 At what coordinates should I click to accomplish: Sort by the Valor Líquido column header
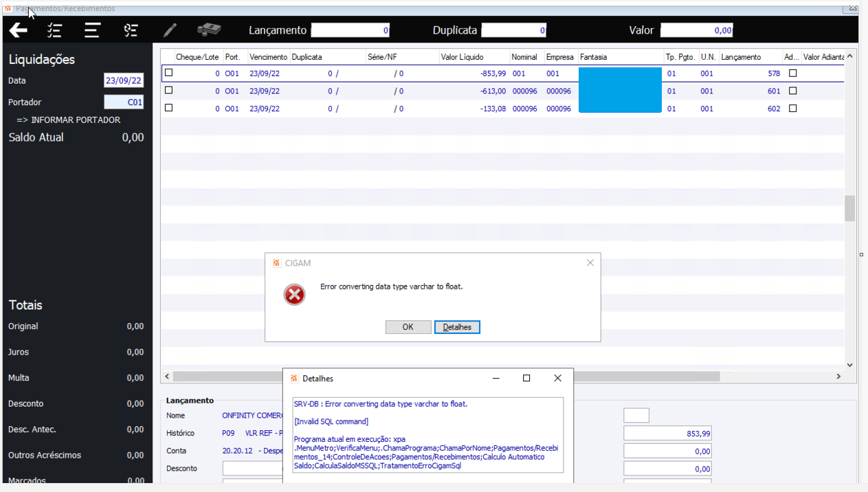(x=462, y=57)
